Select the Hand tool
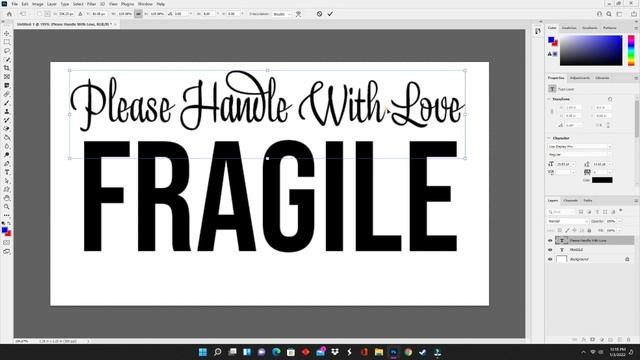Viewport: 640px width, 360px height. [7, 198]
